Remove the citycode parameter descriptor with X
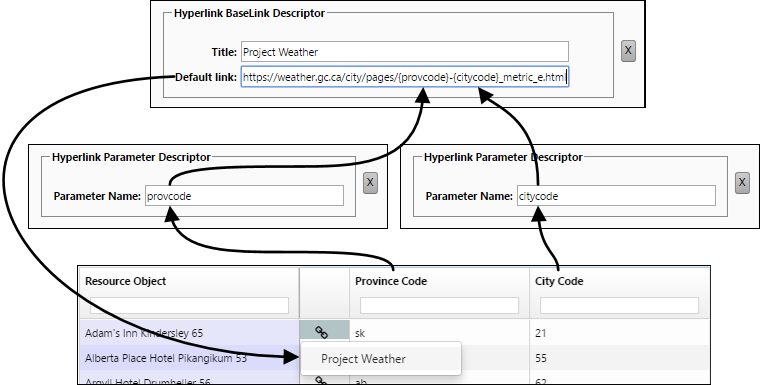 pyautogui.click(x=742, y=183)
